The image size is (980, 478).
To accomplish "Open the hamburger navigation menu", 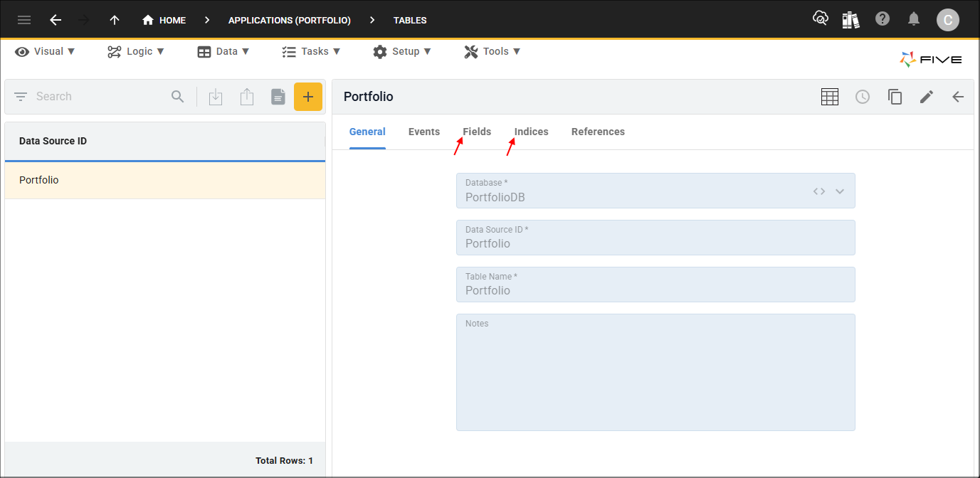I will click(x=23, y=19).
